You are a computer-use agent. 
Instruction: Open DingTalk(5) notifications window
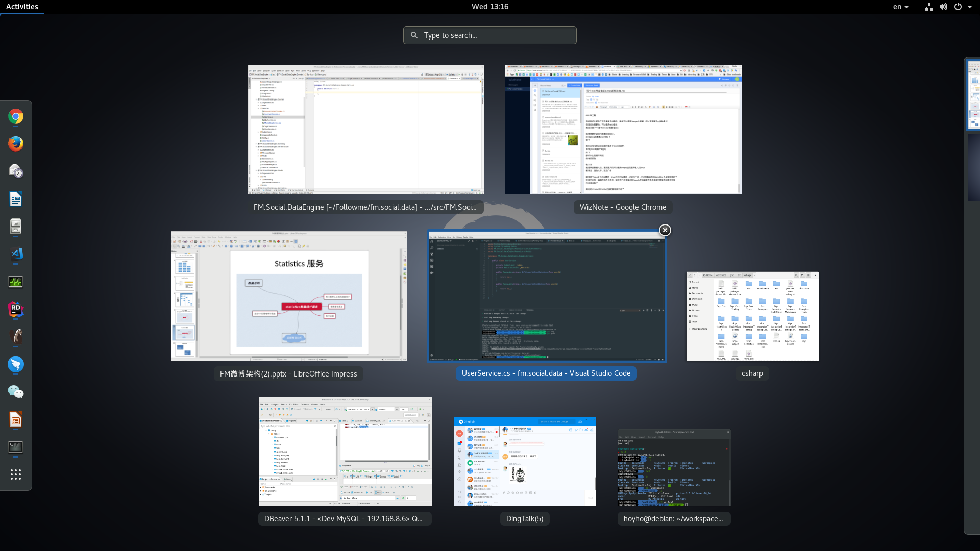tap(525, 461)
